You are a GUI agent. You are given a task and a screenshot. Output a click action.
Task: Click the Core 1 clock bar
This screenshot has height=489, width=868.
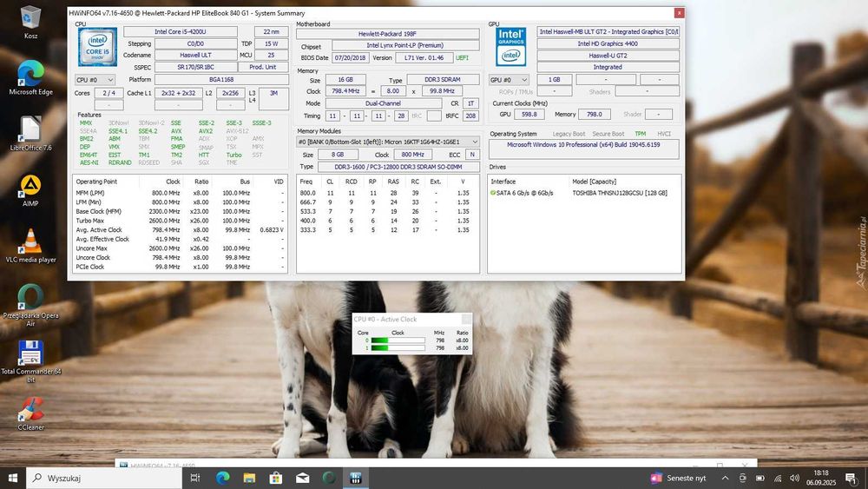click(398, 347)
